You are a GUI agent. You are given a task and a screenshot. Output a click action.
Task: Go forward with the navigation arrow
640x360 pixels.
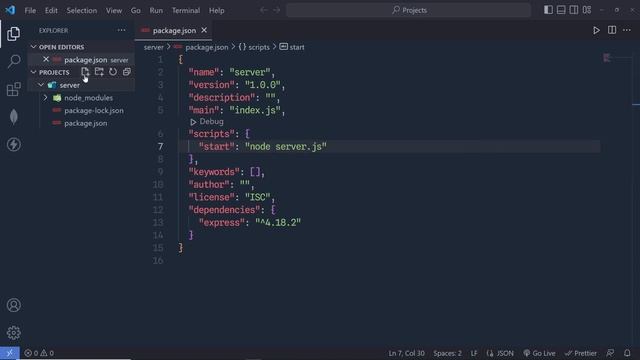pos(277,10)
